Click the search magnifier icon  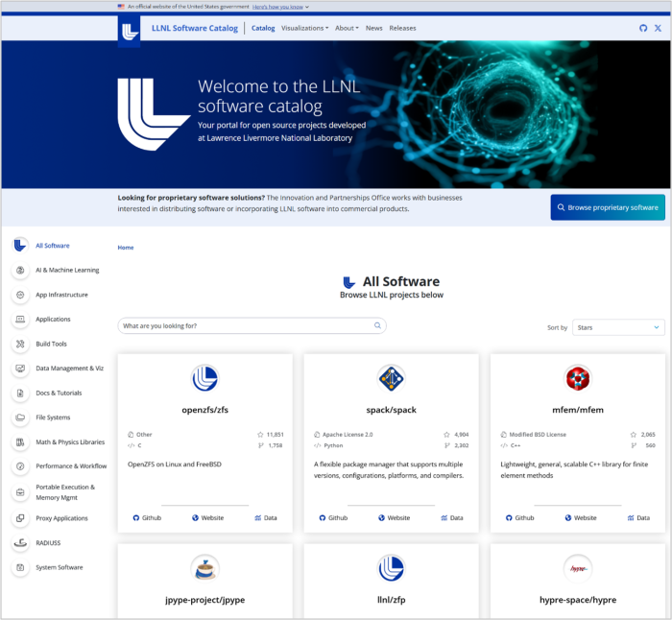(377, 326)
